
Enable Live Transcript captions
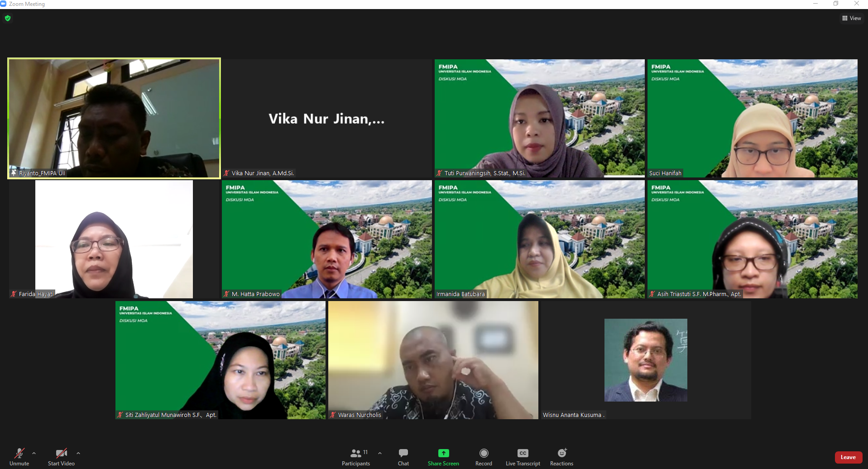tap(523, 454)
